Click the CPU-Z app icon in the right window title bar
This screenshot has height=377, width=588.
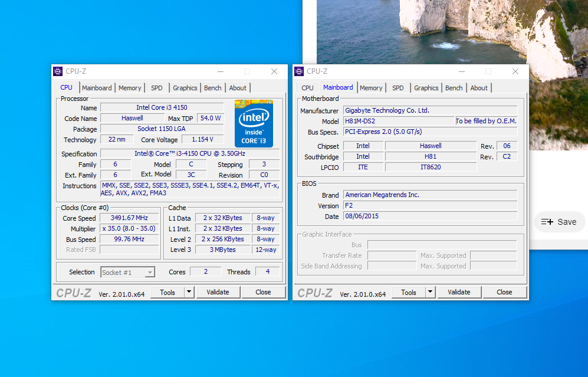point(299,71)
